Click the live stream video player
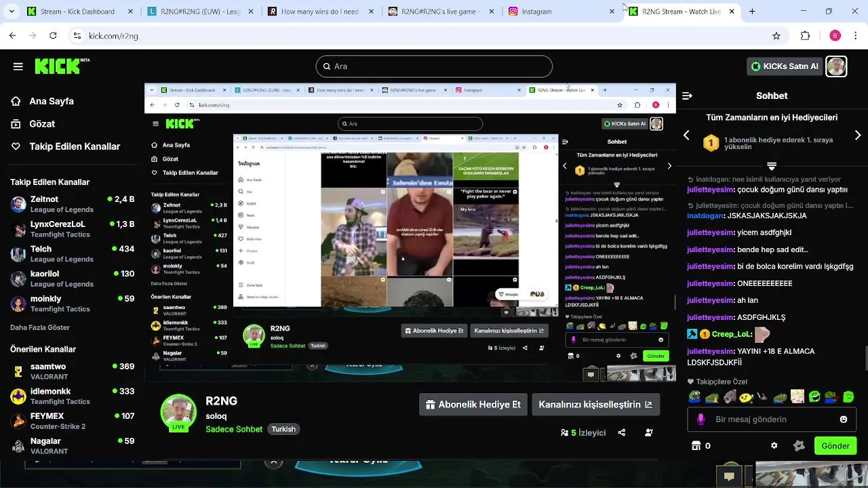This screenshot has width=868, height=488. tap(410, 232)
